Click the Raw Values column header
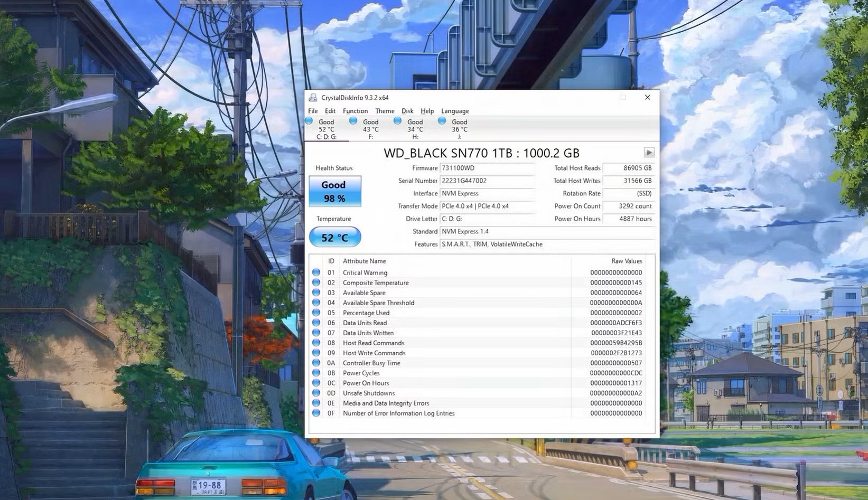The image size is (868, 500). click(627, 261)
